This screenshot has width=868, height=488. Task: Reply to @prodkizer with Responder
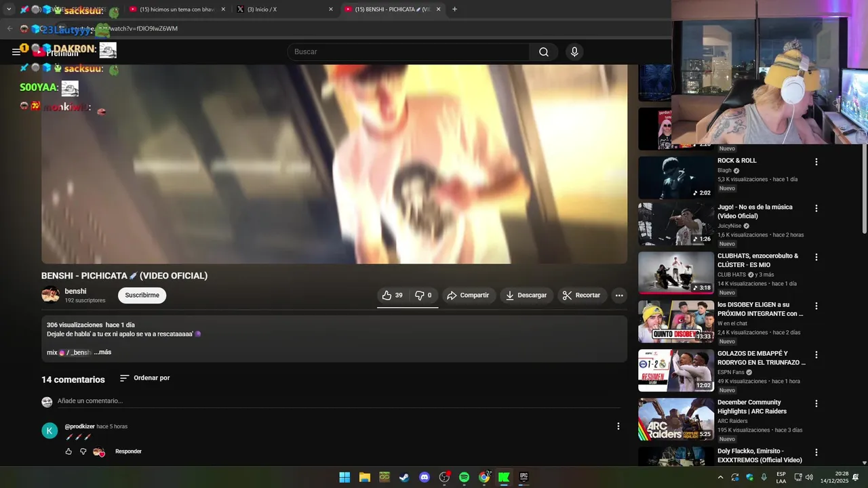coord(128,451)
